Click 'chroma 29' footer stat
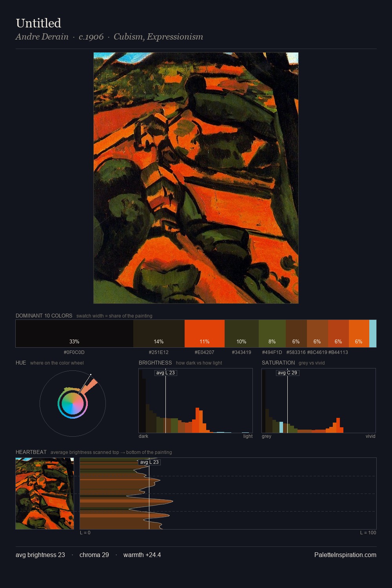The image size is (392, 588). tap(94, 555)
